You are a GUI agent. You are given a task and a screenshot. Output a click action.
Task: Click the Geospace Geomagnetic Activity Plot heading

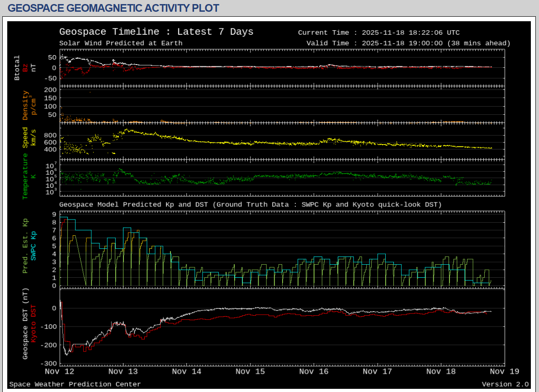[x=113, y=8]
